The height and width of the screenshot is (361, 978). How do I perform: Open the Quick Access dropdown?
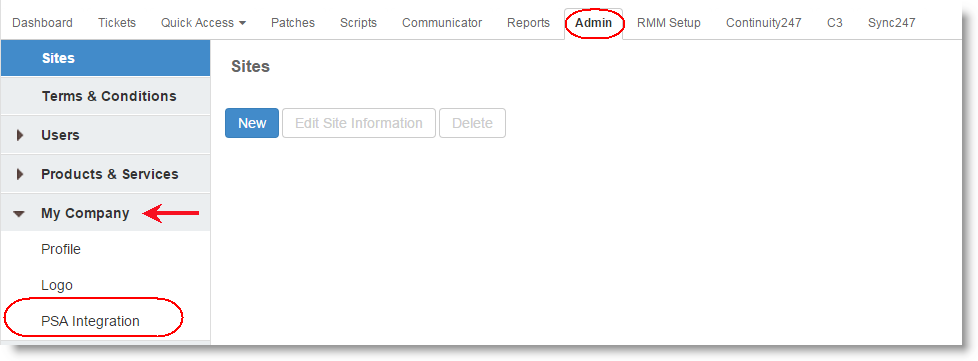click(x=203, y=23)
